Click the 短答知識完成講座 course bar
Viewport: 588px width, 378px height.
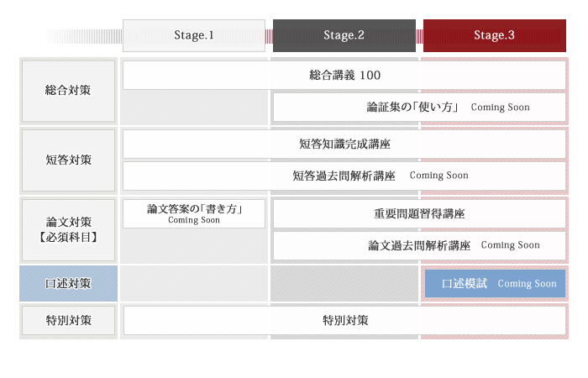pyautogui.click(x=344, y=144)
